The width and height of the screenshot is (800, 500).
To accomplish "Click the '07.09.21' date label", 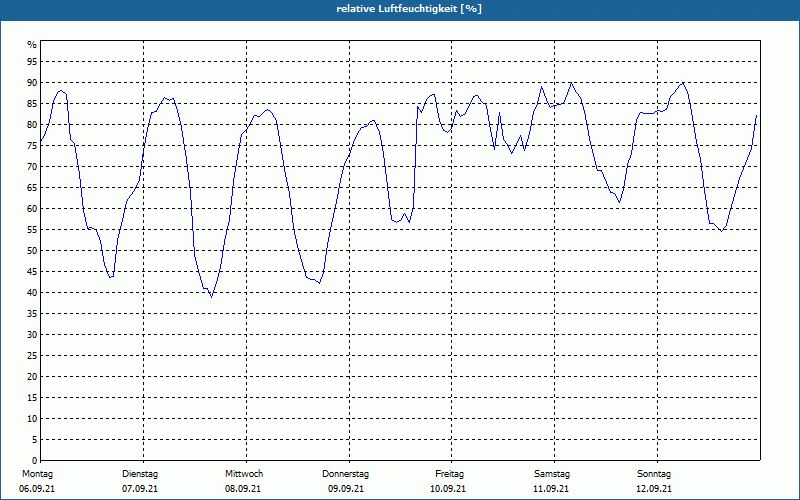I will [140, 489].
